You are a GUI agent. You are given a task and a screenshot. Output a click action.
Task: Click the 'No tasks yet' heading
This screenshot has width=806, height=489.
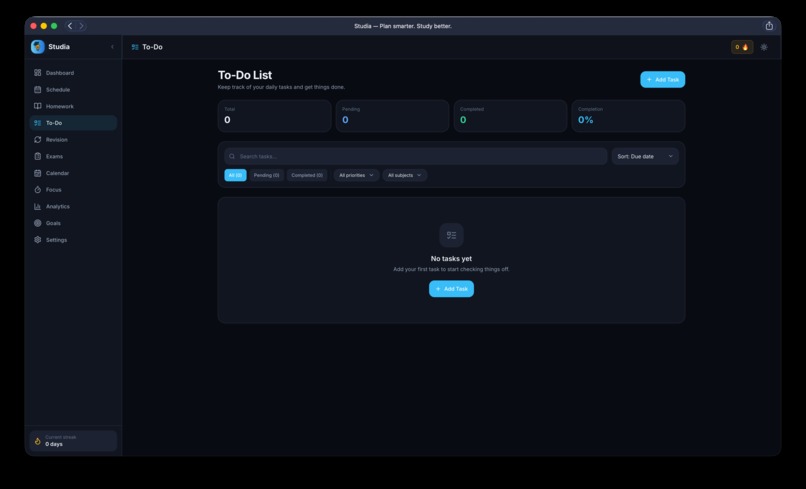pos(451,259)
